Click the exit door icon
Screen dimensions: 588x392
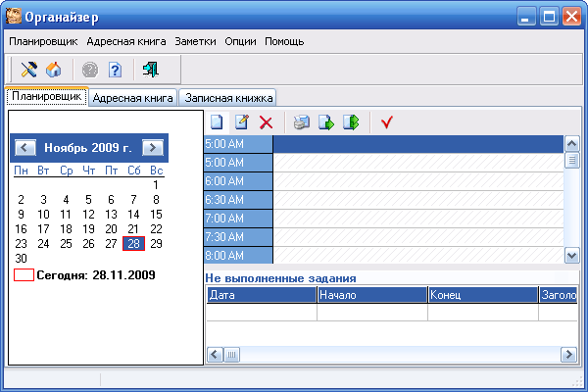[x=150, y=70]
